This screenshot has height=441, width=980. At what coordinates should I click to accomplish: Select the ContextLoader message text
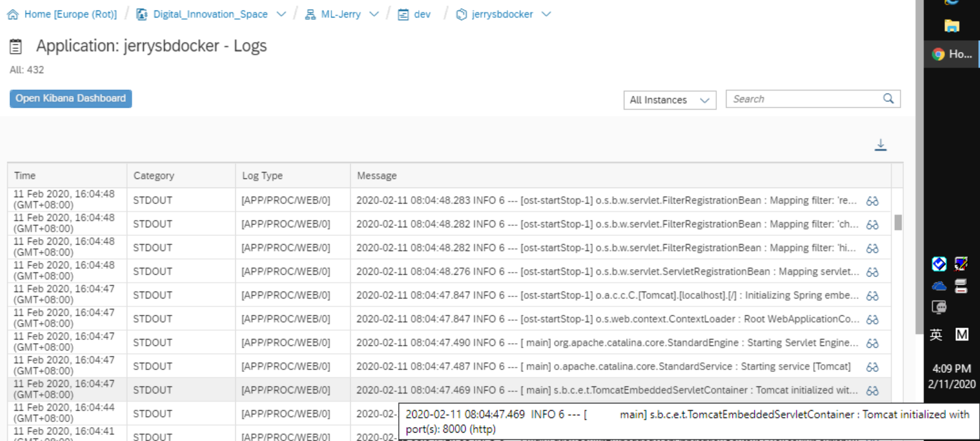(608, 319)
